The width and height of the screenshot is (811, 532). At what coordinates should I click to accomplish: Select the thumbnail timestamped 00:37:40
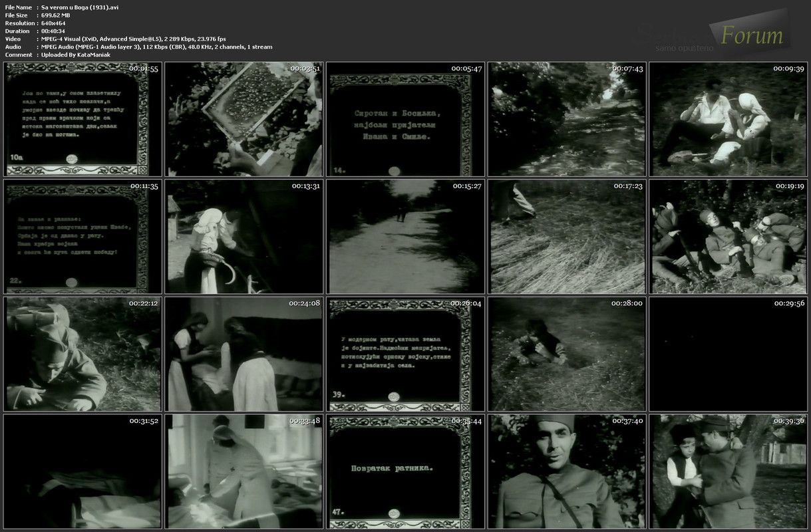coord(566,471)
